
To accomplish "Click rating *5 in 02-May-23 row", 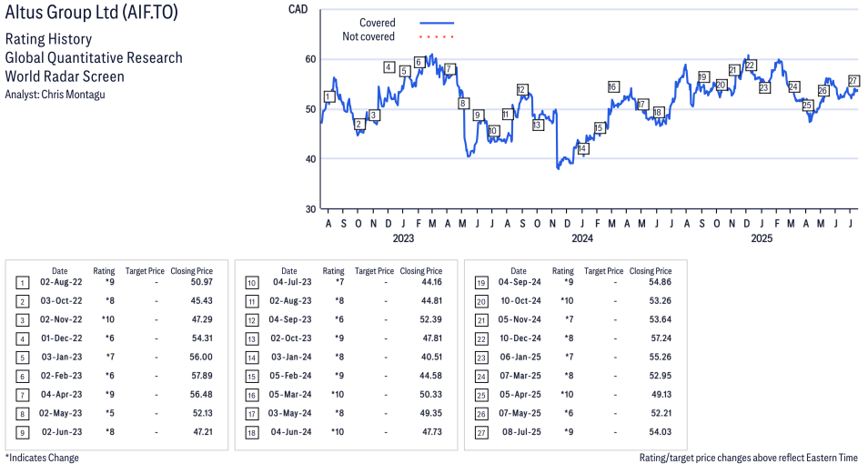I will [x=109, y=413].
